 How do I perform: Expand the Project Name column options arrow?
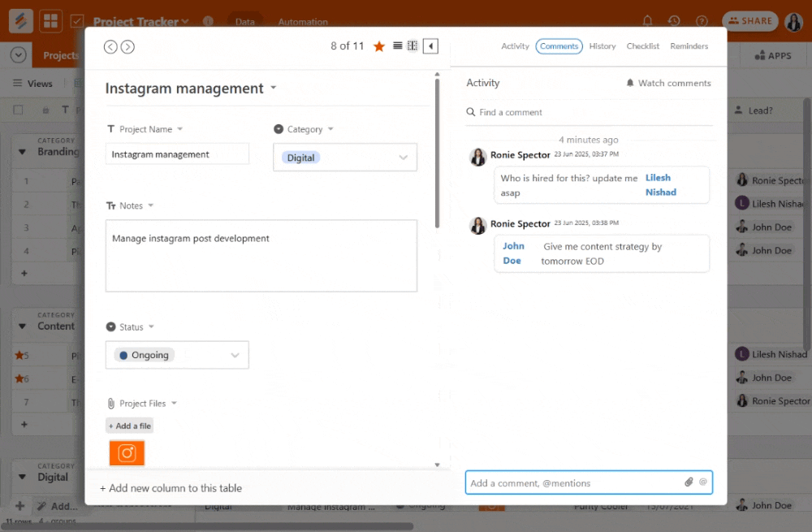(179, 129)
